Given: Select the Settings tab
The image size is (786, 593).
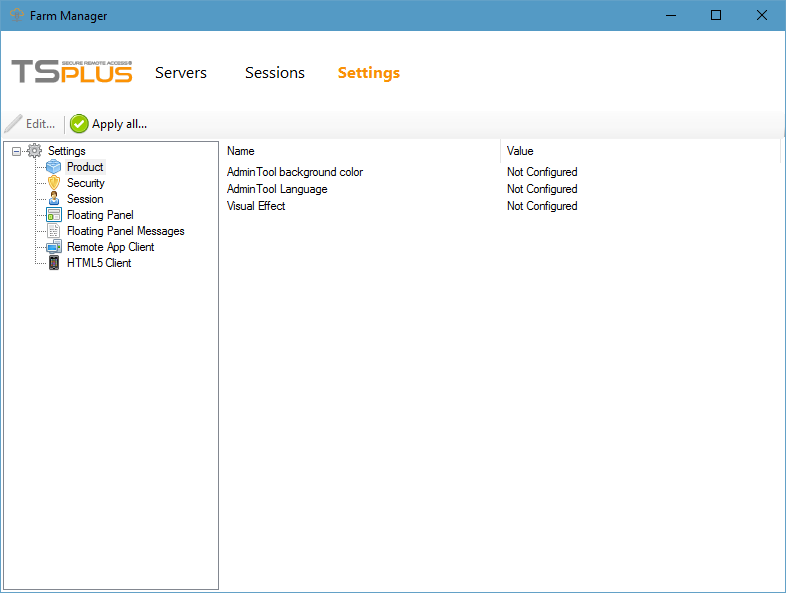Looking at the screenshot, I should 368,73.
